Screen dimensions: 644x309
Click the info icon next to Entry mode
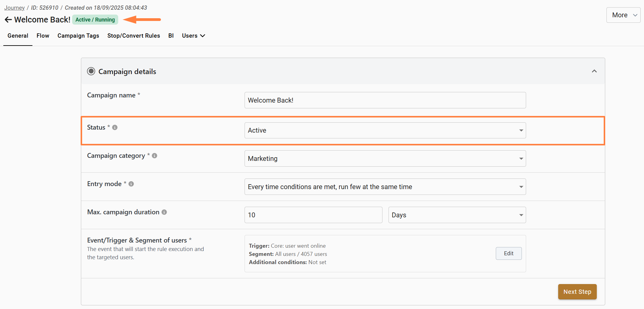pyautogui.click(x=131, y=184)
